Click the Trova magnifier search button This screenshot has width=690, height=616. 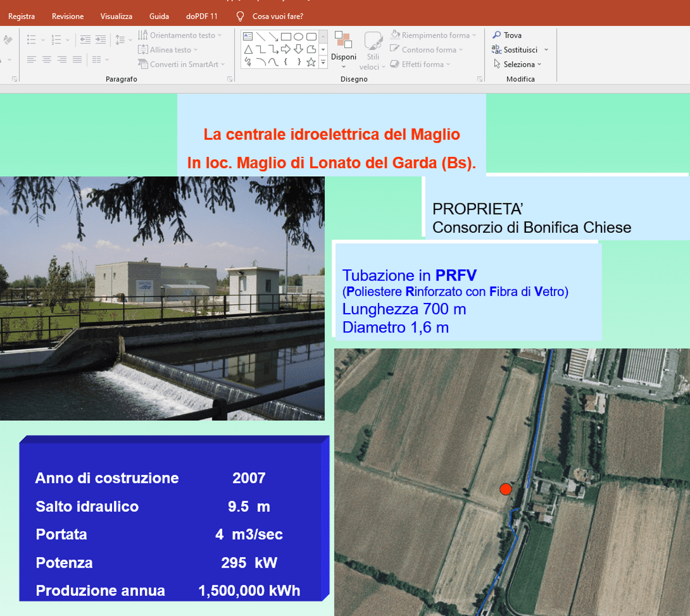point(507,35)
